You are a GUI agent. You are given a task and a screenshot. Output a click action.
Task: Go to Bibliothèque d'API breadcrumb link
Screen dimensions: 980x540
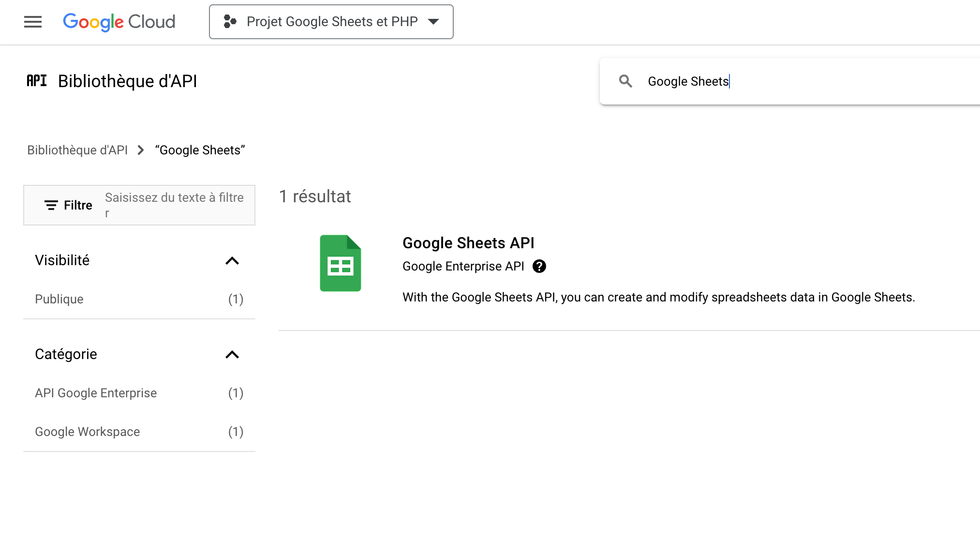77,150
